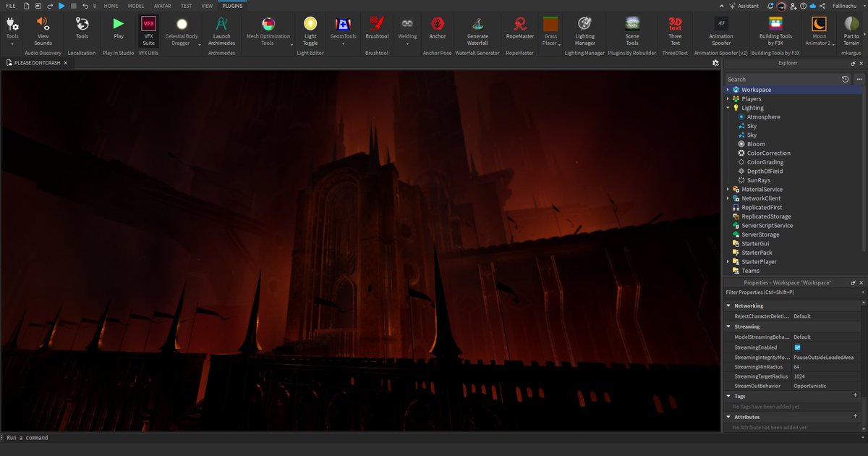The height and width of the screenshot is (456, 868).
Task: Open the Tools plugin dropdown with plug icon
Action: click(12, 29)
